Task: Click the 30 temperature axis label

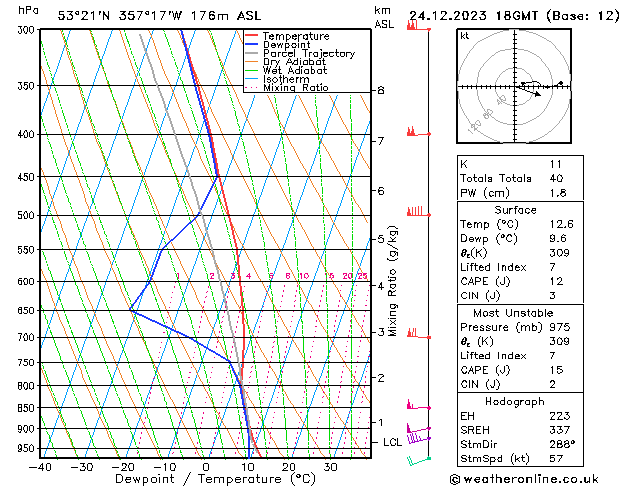Action: [x=330, y=467]
